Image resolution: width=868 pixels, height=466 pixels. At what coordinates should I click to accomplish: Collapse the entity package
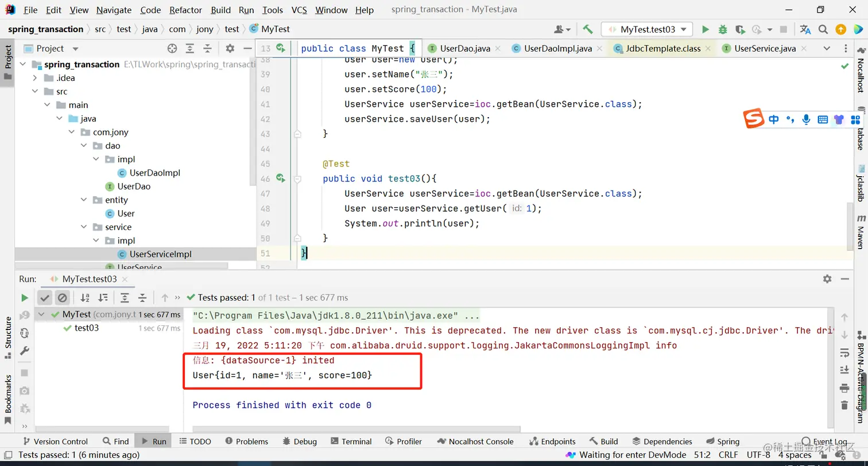tap(83, 200)
